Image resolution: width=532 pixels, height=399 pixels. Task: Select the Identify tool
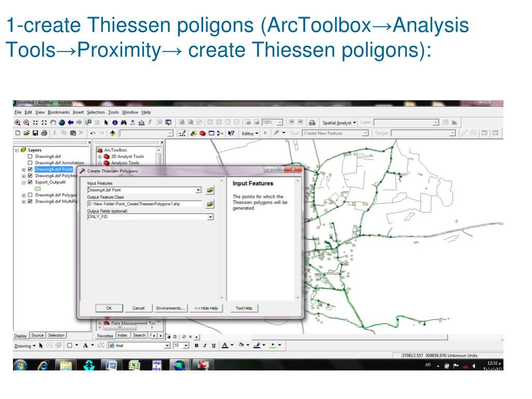coord(115,123)
